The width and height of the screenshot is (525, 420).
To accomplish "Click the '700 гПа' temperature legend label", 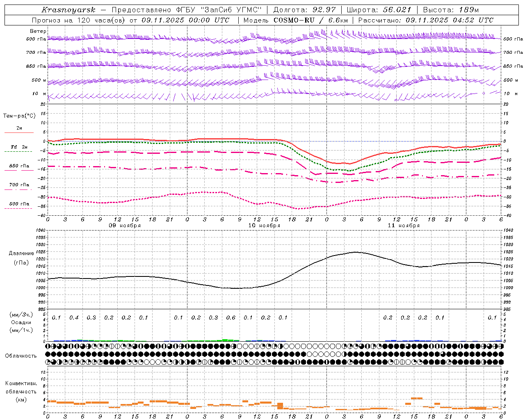I will coord(19,185).
